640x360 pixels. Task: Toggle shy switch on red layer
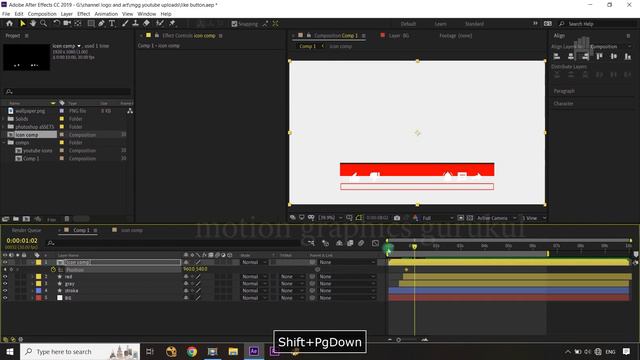(186, 277)
